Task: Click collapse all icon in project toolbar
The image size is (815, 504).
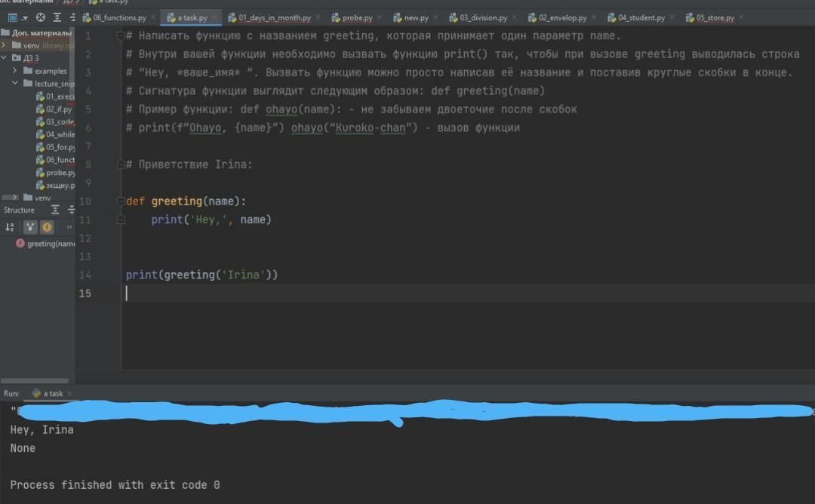Action: [x=72, y=17]
